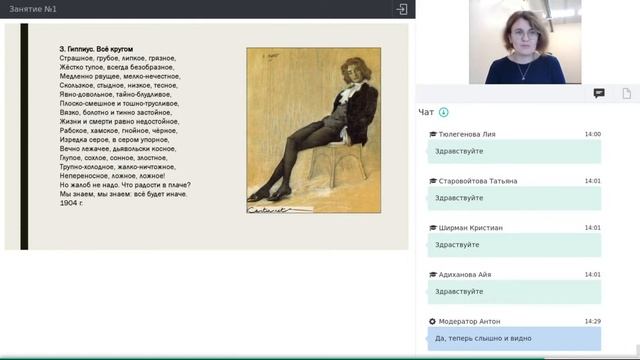
Task: Click graduation cap icon beside Адиханова Айя
Action: tap(433, 275)
